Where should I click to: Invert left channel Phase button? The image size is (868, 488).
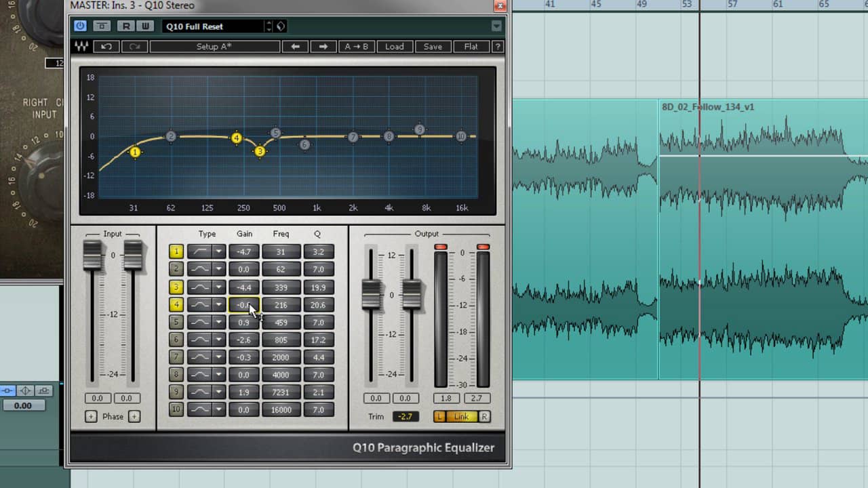click(91, 416)
